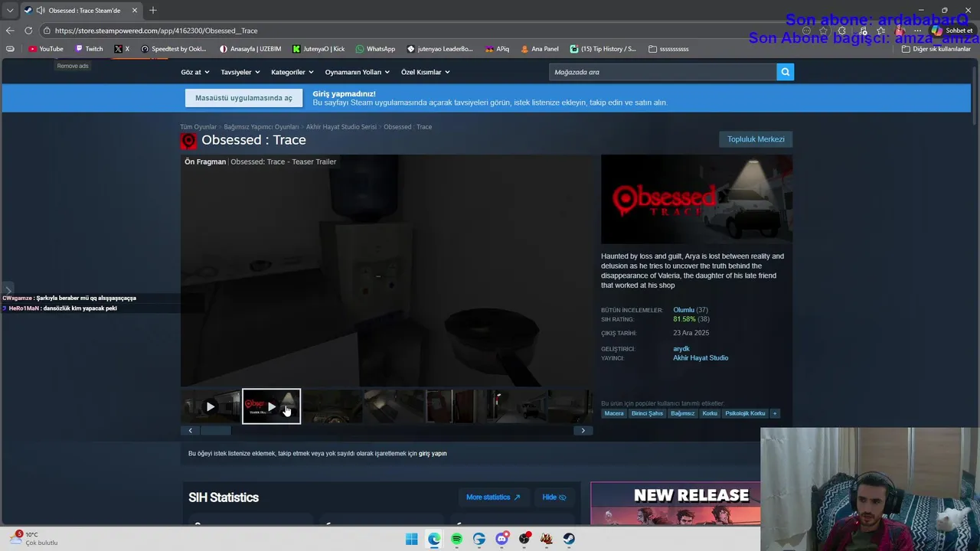This screenshot has height=551, width=980.
Task: Select the Psikolojik Korku tag
Action: point(745,413)
